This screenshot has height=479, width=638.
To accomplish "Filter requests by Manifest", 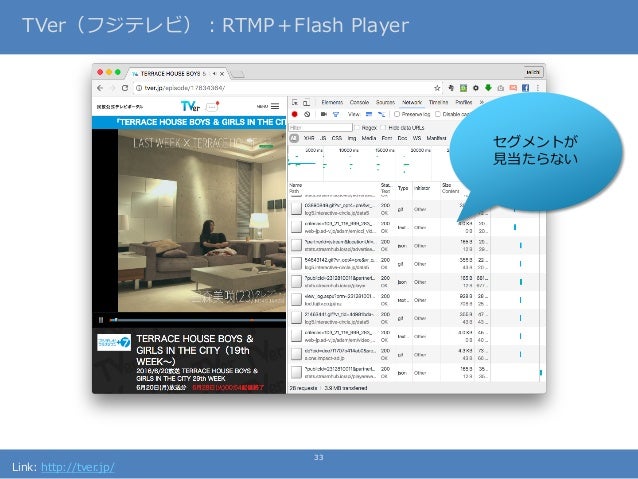I will tap(436, 138).
